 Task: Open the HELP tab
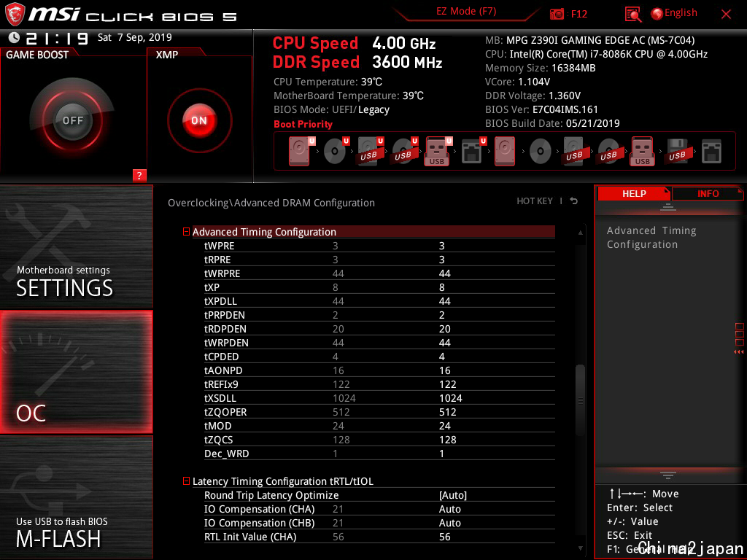click(x=634, y=193)
